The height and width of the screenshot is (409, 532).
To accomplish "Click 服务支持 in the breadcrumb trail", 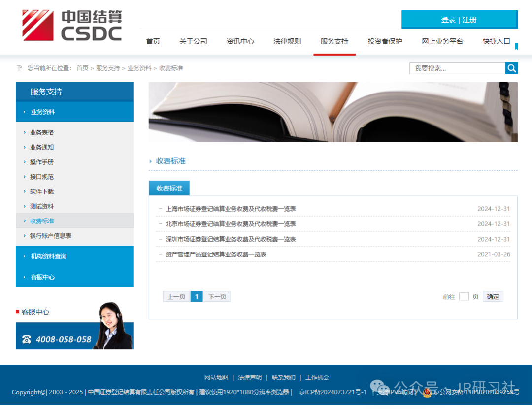I will coord(108,68).
